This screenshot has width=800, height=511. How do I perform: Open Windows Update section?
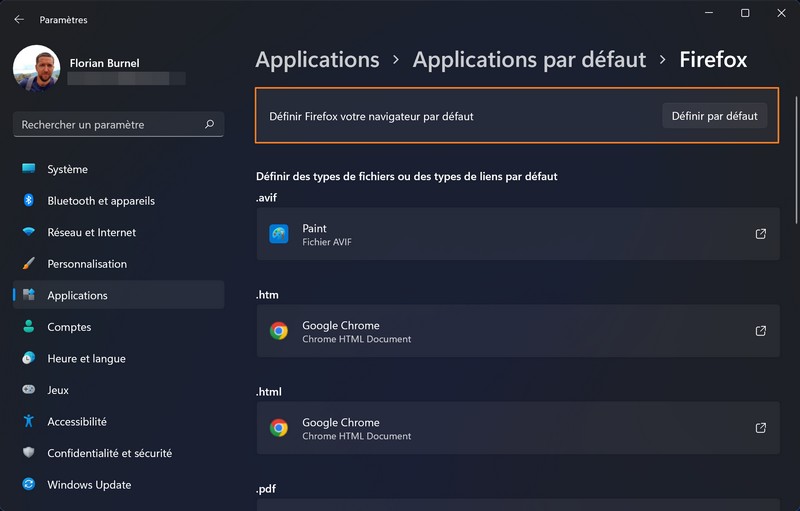tap(118, 484)
